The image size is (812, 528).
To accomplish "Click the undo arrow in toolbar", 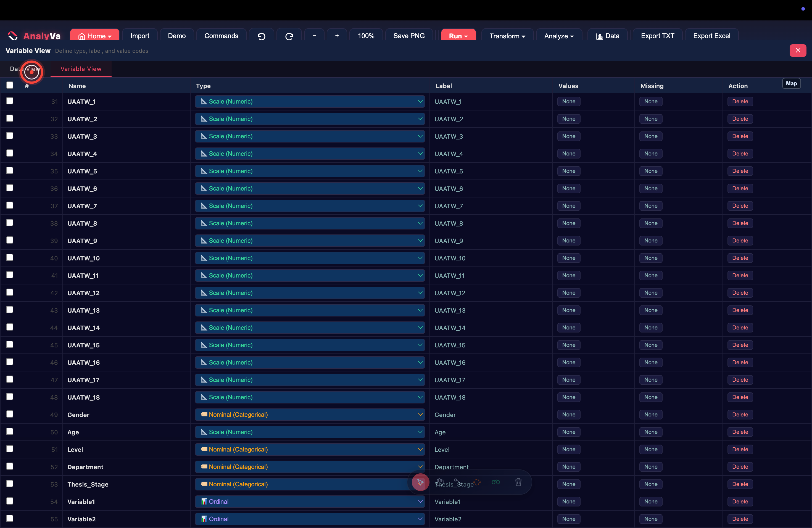I will 261,36.
